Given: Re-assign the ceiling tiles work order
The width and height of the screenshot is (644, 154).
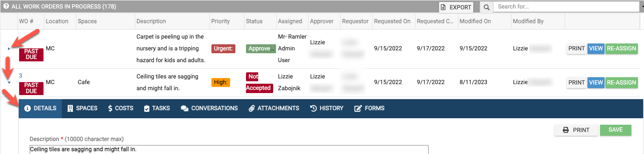Looking at the screenshot, I should 622,82.
